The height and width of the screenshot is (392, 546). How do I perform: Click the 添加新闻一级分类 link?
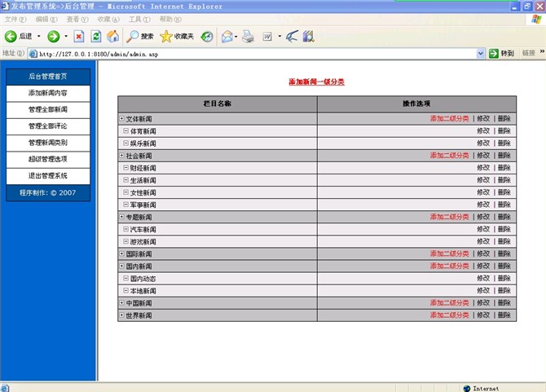tap(316, 81)
